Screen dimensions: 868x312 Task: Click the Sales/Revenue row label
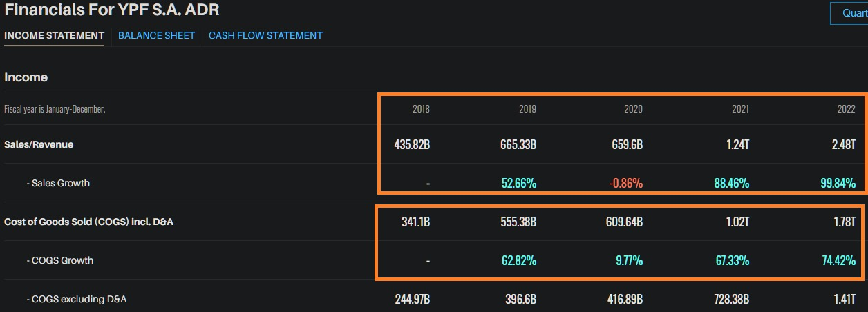pos(39,144)
